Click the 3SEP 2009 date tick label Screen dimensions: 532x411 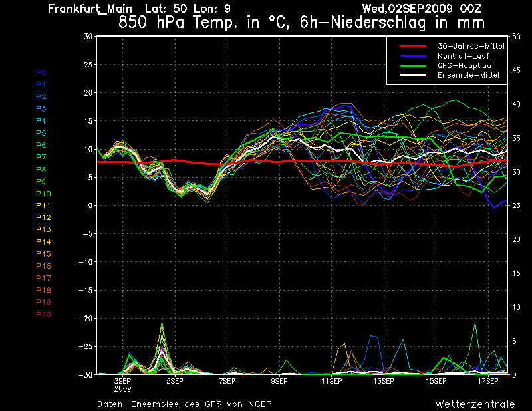[122, 384]
